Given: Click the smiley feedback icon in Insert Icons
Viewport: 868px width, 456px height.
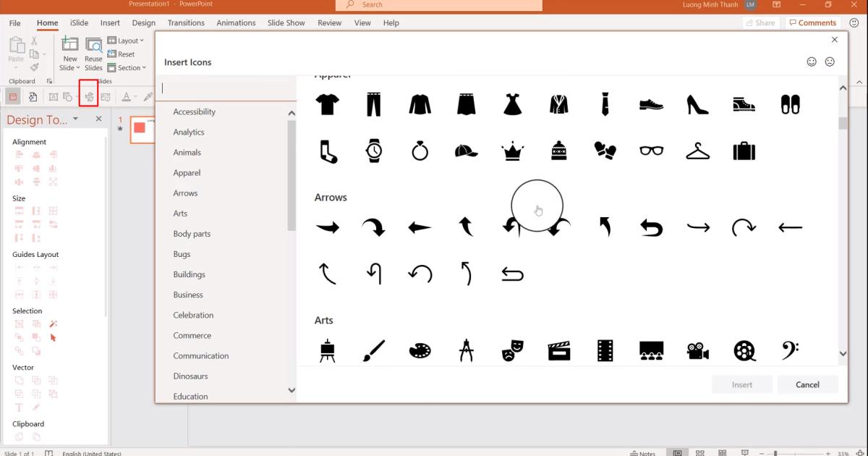Looking at the screenshot, I should click(812, 62).
